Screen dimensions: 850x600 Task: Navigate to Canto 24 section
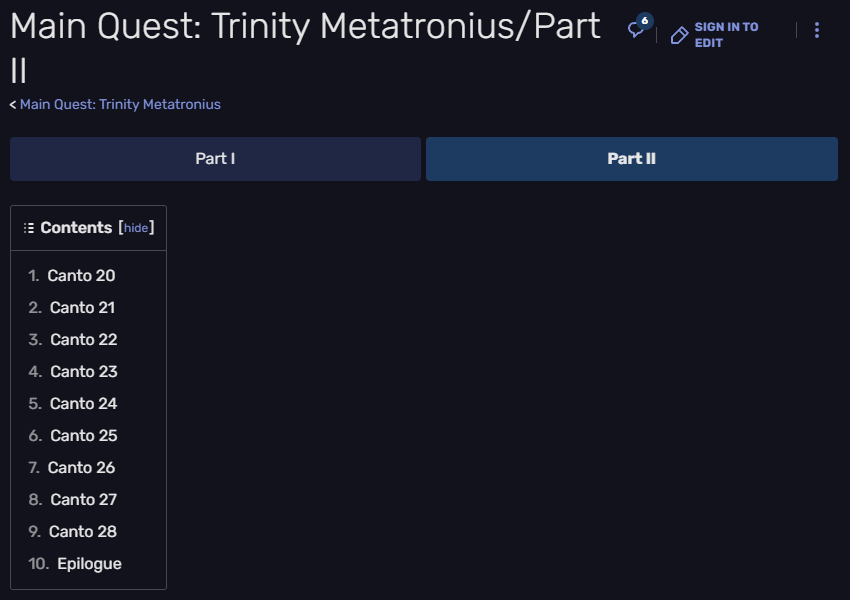pos(83,403)
